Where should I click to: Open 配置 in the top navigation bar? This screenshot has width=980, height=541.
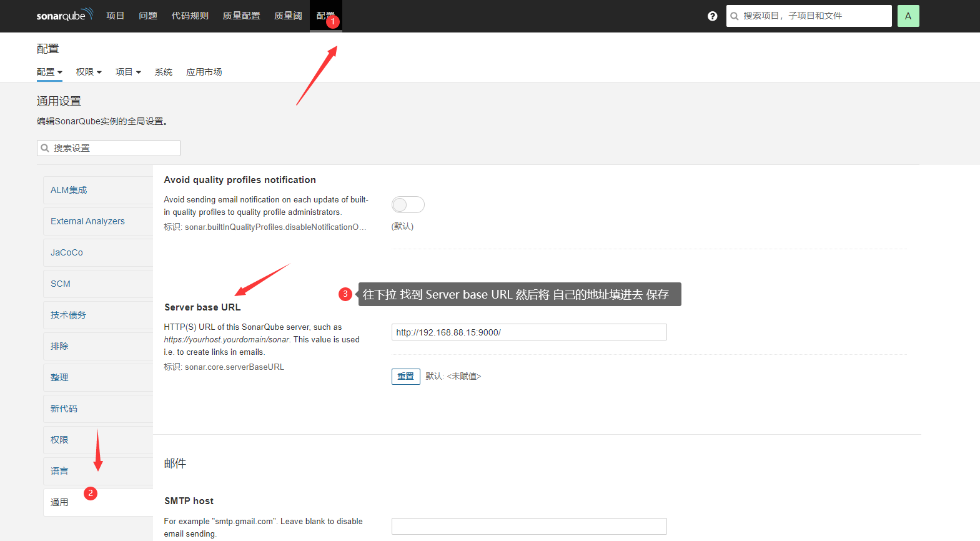coord(325,16)
